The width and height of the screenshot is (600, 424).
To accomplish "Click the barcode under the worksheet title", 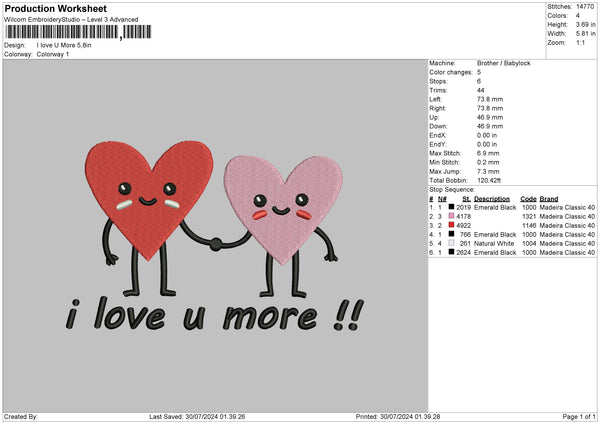I will point(61,32).
